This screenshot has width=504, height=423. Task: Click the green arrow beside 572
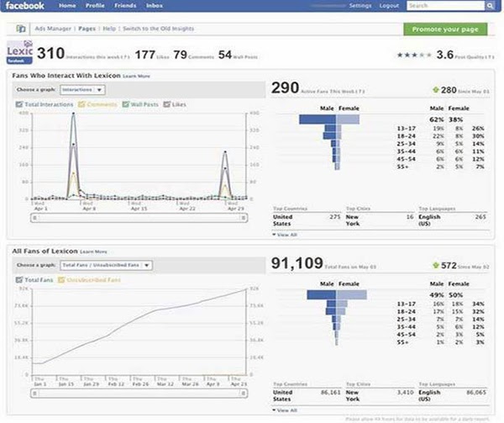click(435, 266)
